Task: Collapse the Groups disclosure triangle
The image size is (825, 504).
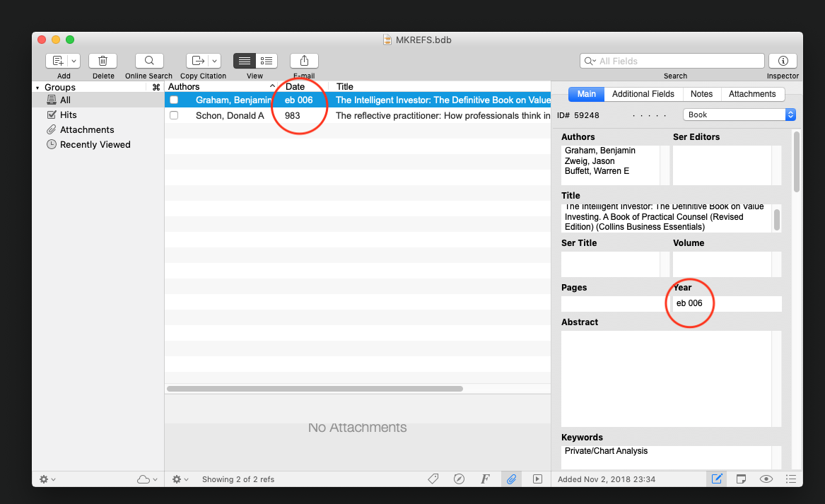Action: coord(37,88)
